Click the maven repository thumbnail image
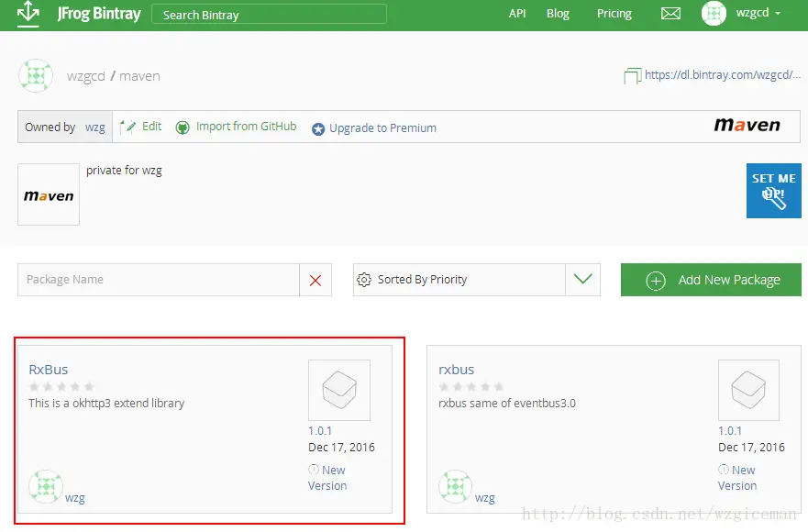This screenshot has height=532, width=808. (49, 194)
